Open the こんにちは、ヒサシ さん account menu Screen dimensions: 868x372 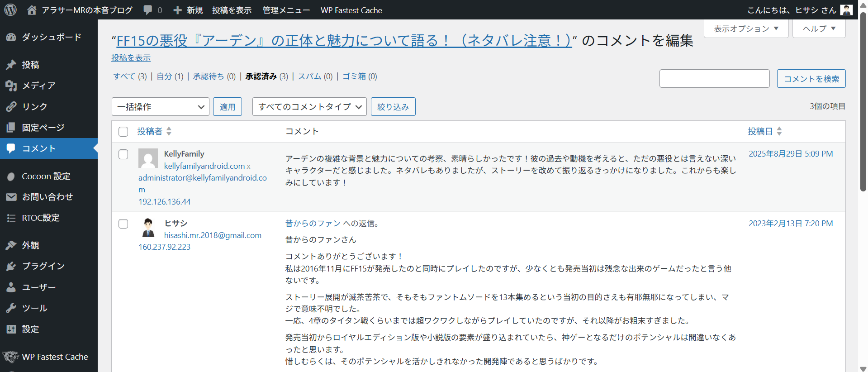800,10
